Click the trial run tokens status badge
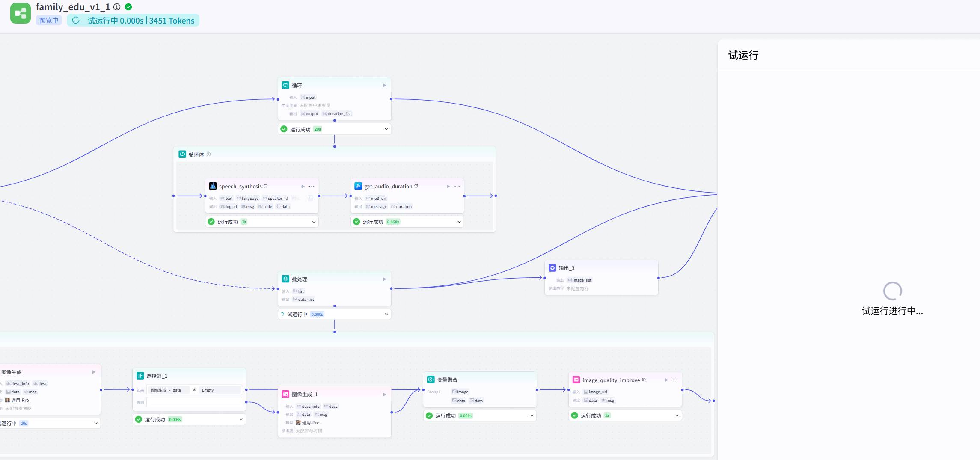980x460 pixels. click(x=133, y=21)
